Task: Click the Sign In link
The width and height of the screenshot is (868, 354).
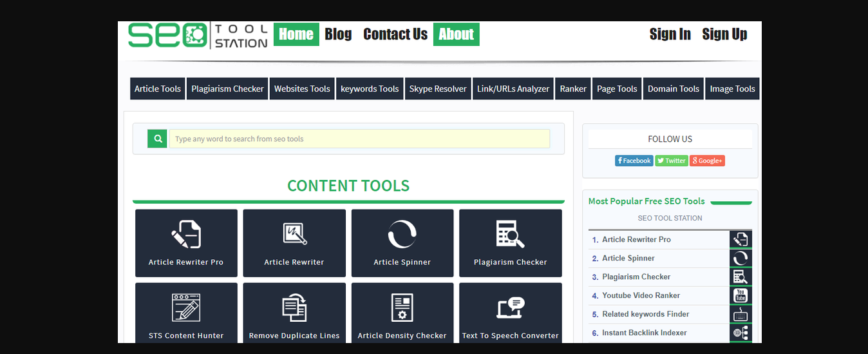Action: point(670,34)
